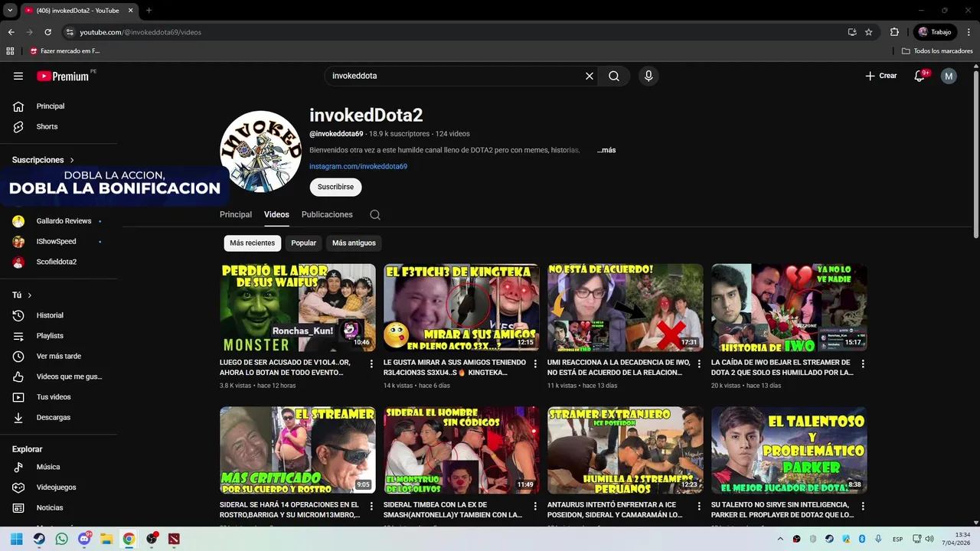Viewport: 980px width, 551px height.
Task: Open the browser extensions puzzle icon
Action: 894,32
